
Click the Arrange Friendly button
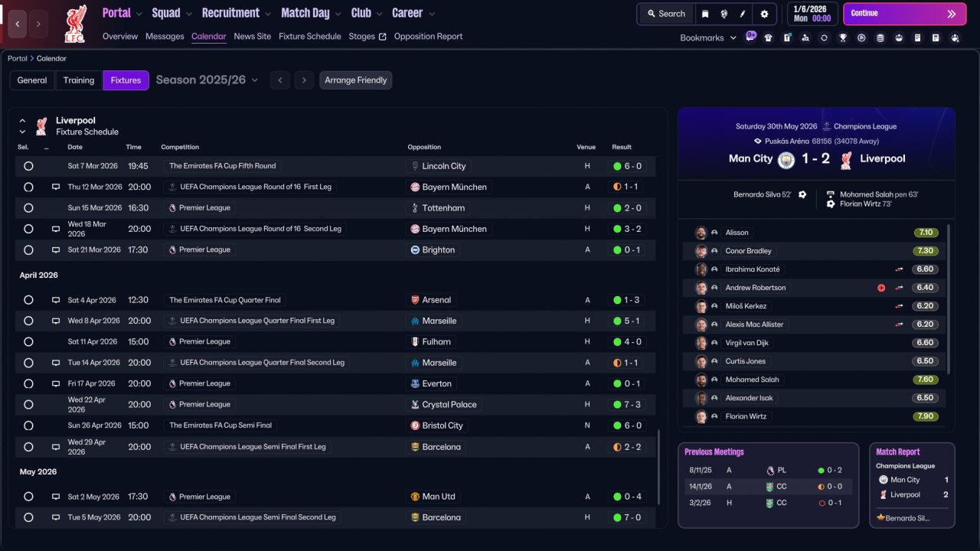click(356, 80)
